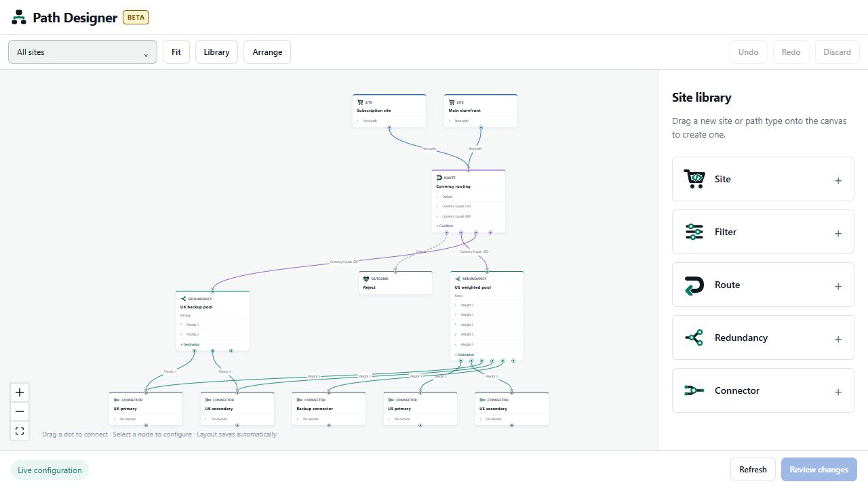Screen dimensions: 868x488
Task: Click the Redo button
Action: [791, 52]
